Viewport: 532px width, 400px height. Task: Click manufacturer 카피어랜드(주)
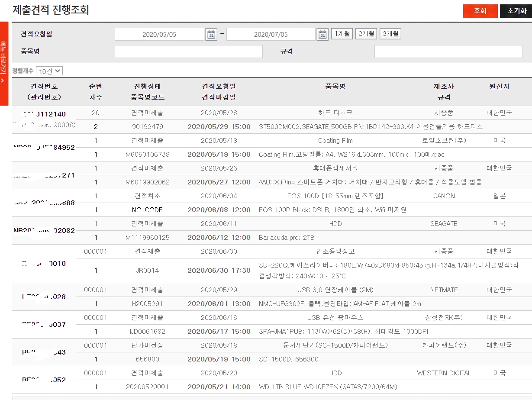point(444,345)
